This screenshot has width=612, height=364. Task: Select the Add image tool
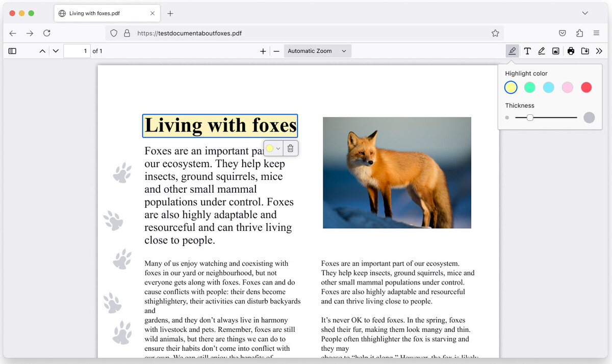(556, 51)
